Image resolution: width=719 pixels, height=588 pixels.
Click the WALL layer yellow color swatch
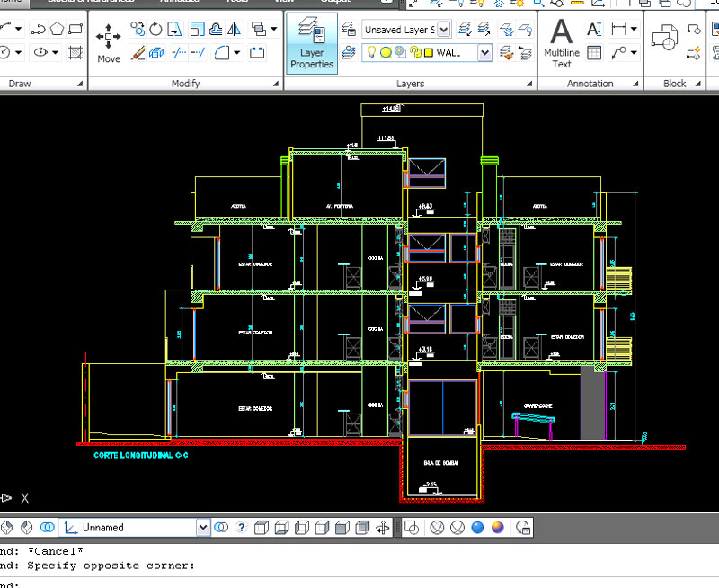click(x=428, y=53)
